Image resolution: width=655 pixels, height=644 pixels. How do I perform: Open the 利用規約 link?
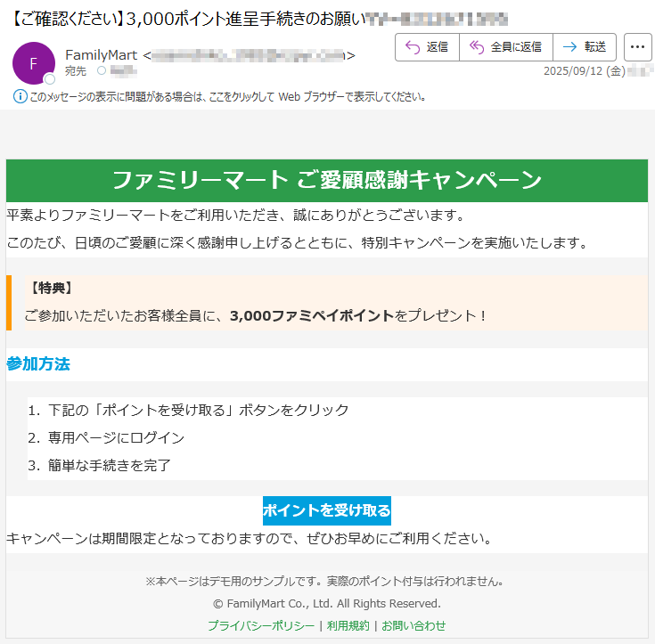[x=348, y=625]
